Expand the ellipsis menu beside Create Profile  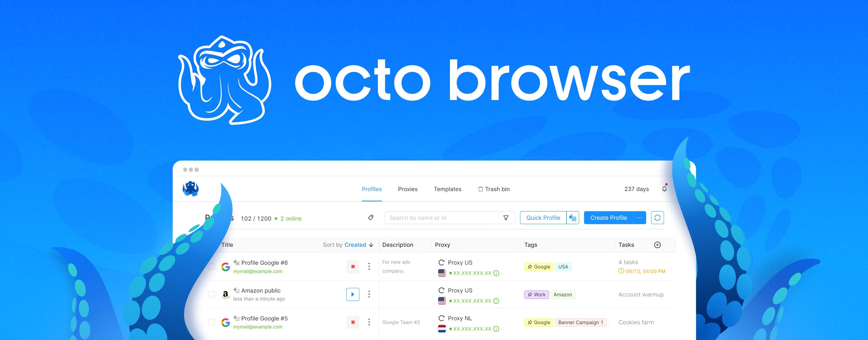point(639,217)
